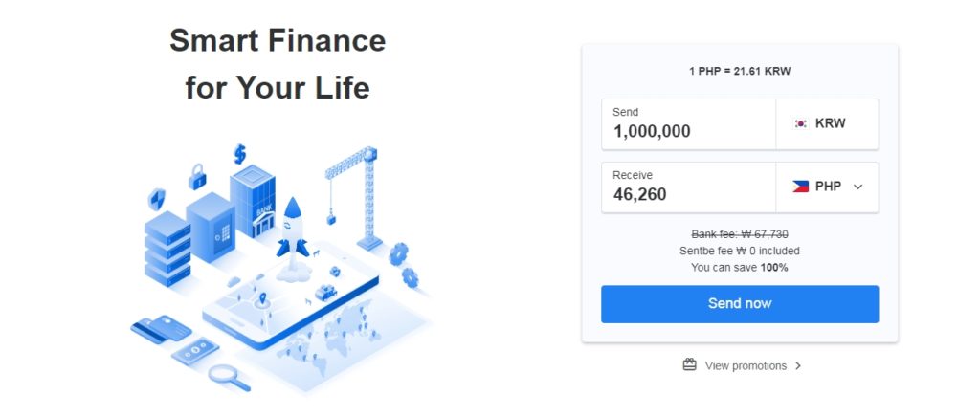Click the chevron next to PHP

pos(857,187)
